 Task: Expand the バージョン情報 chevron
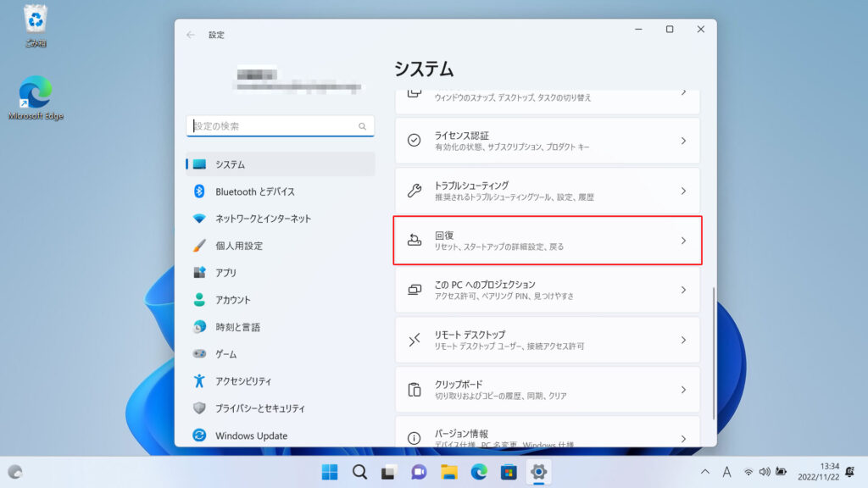(684, 439)
